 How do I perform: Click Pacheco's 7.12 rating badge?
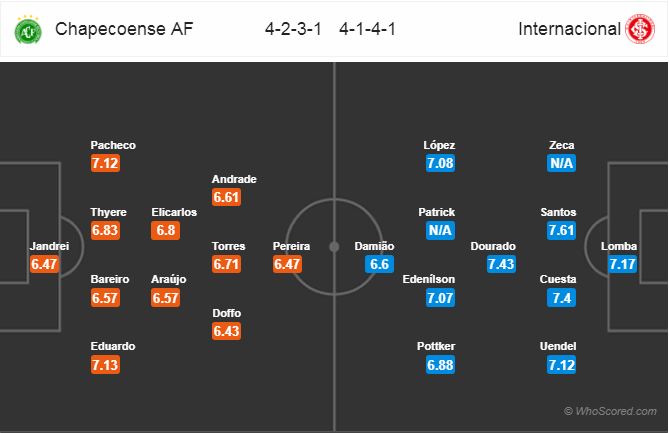[107, 163]
